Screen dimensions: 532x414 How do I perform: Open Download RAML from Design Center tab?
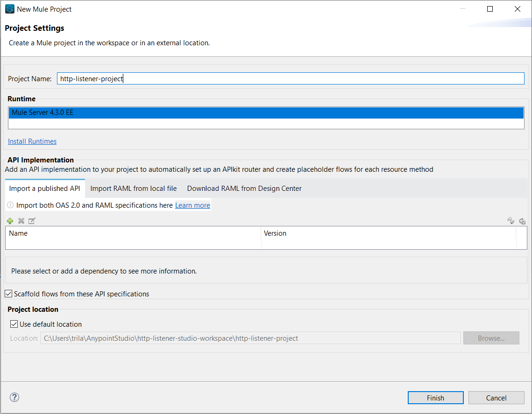[x=244, y=189]
